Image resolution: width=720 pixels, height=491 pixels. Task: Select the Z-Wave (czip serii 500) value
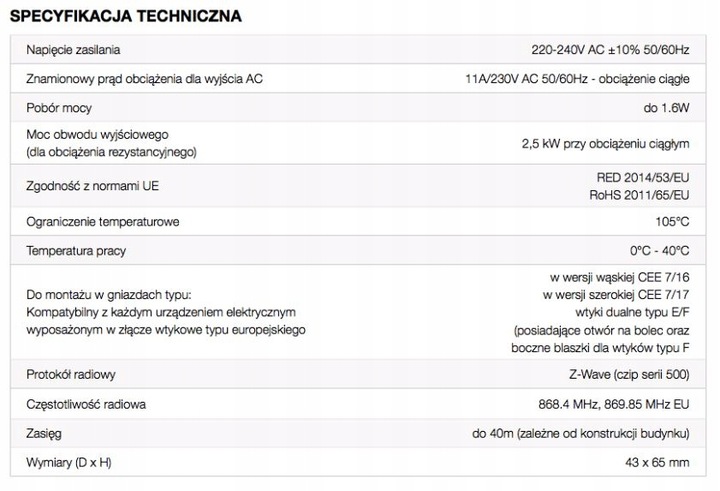coord(621,375)
